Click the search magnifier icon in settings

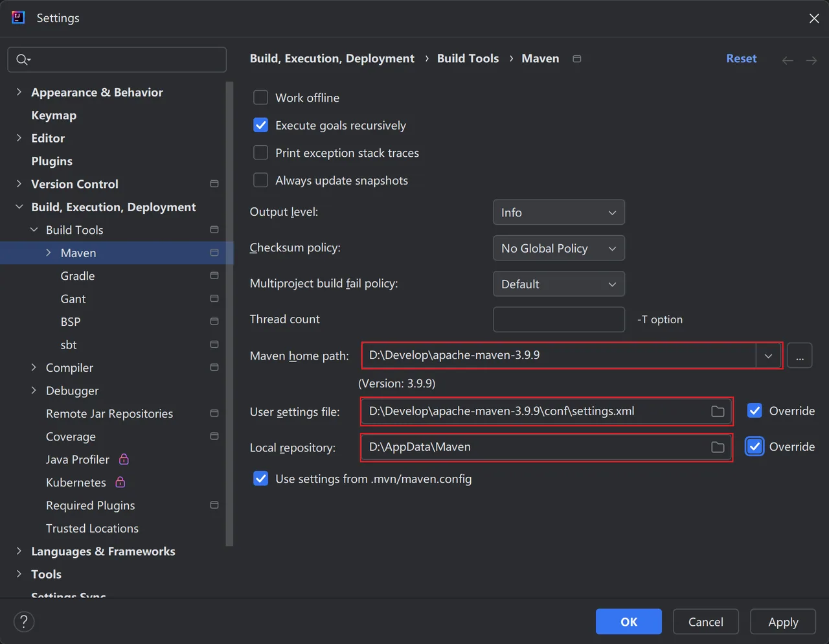(23, 60)
